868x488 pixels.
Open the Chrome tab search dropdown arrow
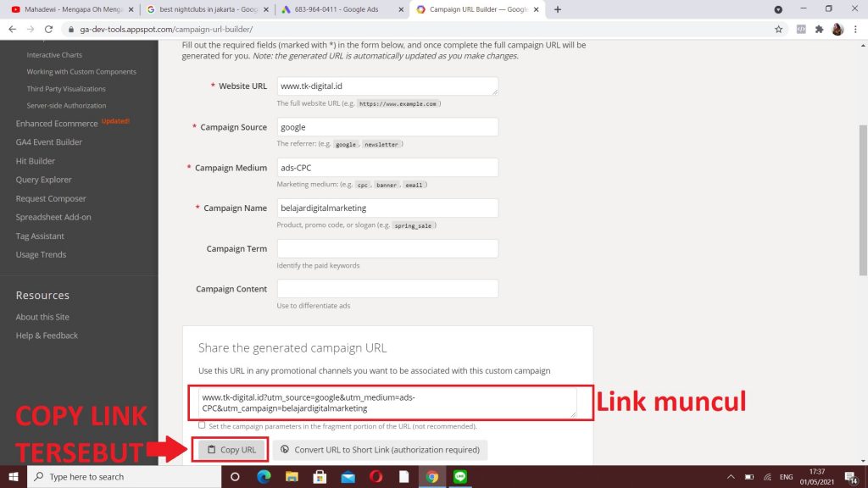[x=778, y=9]
